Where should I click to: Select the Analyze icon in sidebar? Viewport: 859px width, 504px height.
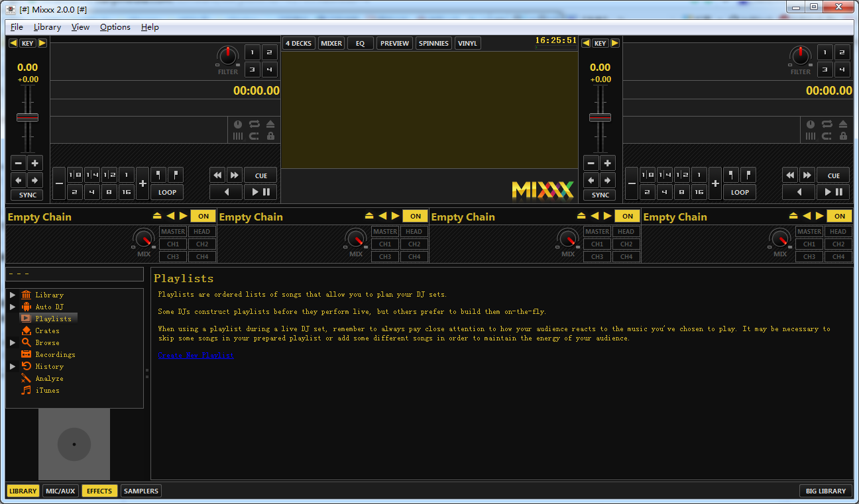27,378
